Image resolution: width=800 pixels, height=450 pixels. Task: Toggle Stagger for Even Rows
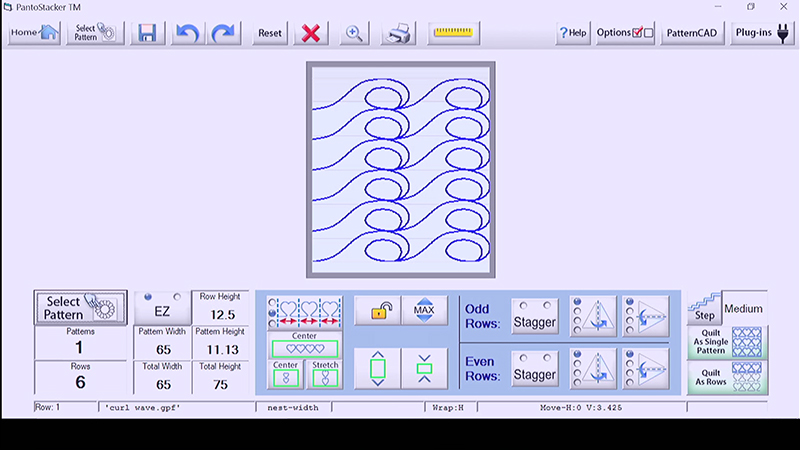(x=534, y=370)
